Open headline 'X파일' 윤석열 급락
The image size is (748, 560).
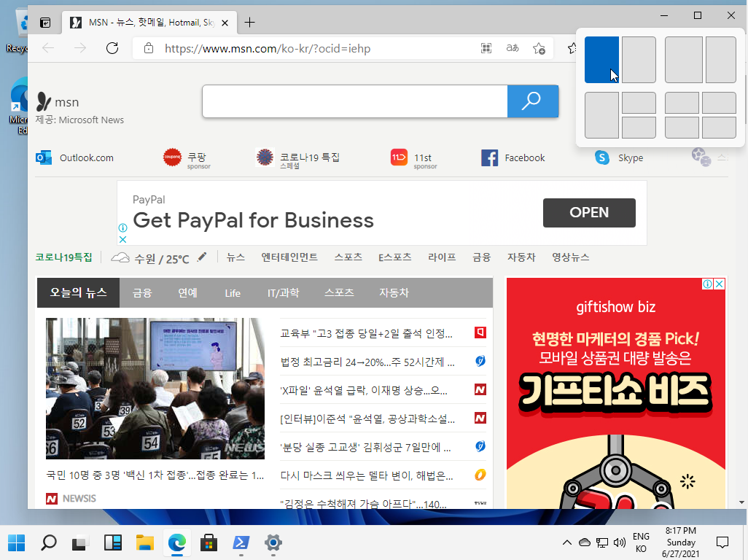click(x=364, y=391)
